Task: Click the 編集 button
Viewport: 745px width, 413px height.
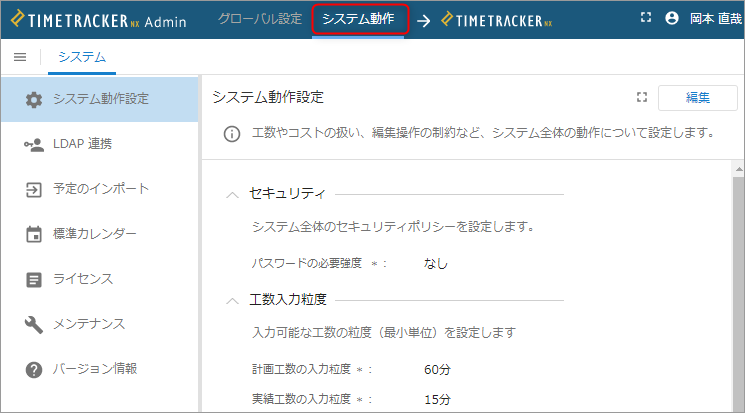Action: click(697, 98)
